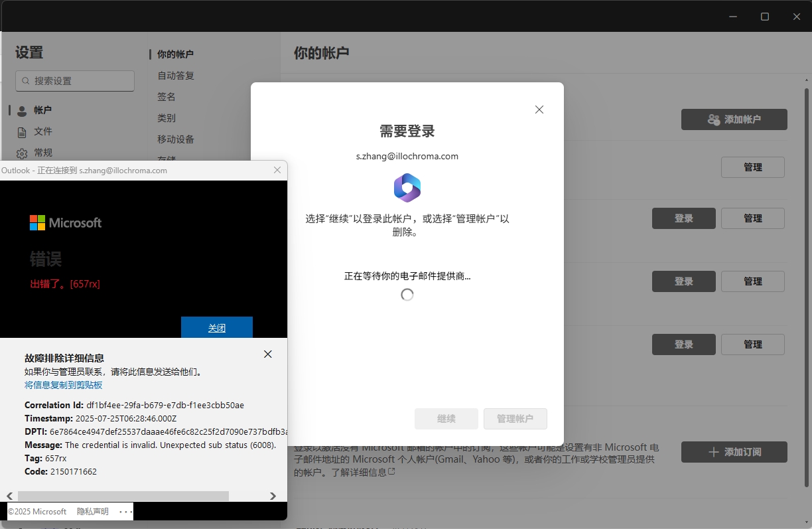
Task: Select 移动设备 in the submenu
Action: pyautogui.click(x=175, y=139)
